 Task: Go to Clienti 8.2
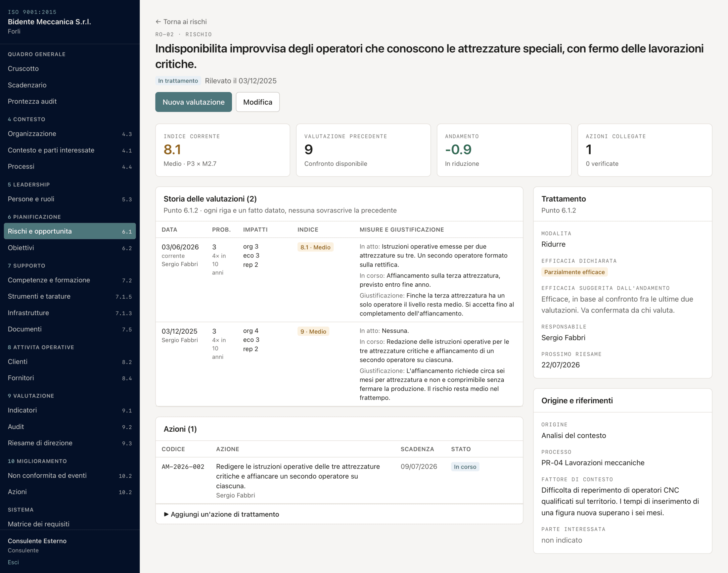[x=70, y=362]
